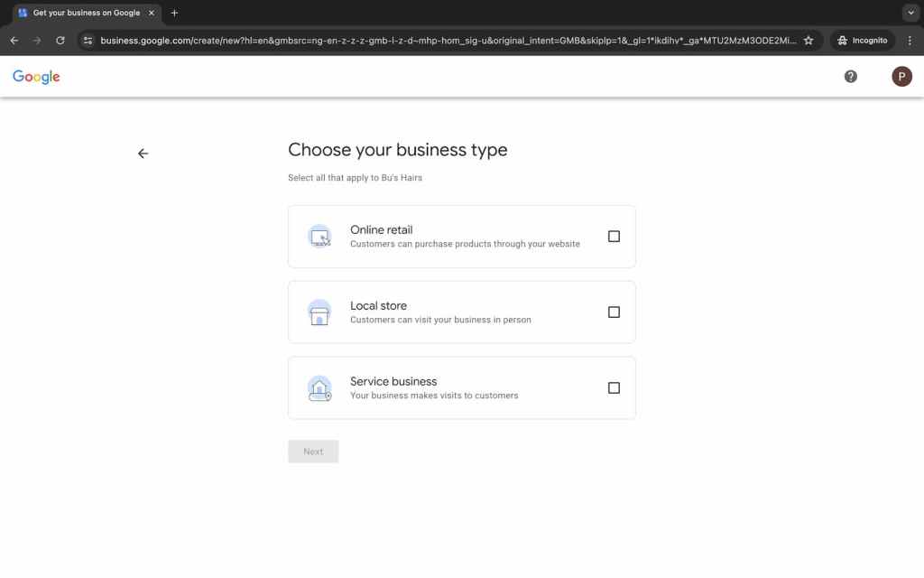Open the profile avatar menu
The width and height of the screenshot is (924, 578).
point(901,76)
